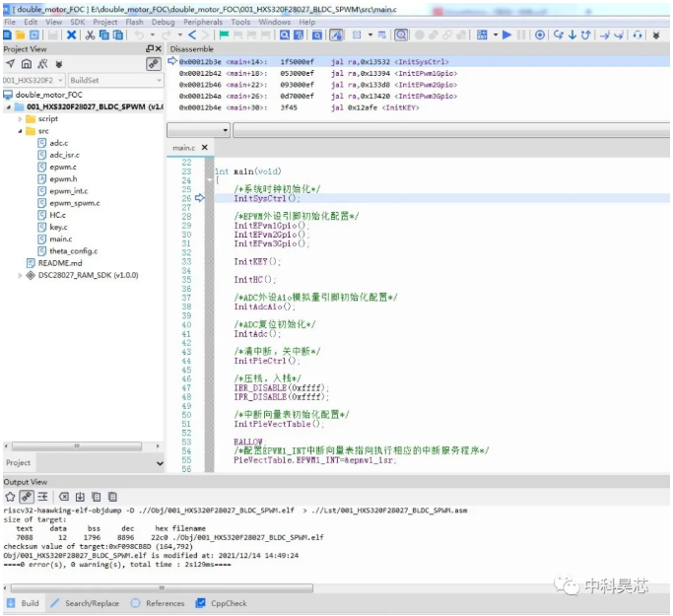This screenshot has height=616, width=673.
Task: Expand the script folder
Action: tap(20, 119)
